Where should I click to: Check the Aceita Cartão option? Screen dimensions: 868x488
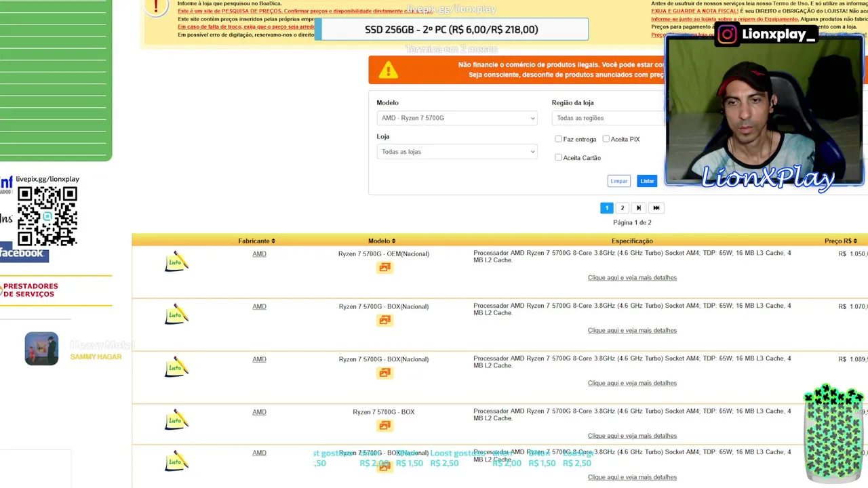[558, 157]
